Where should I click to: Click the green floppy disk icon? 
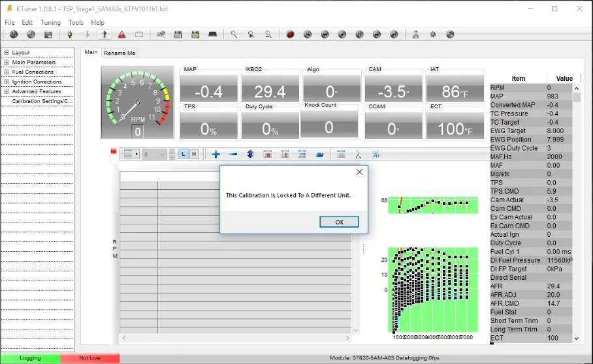pos(195,35)
